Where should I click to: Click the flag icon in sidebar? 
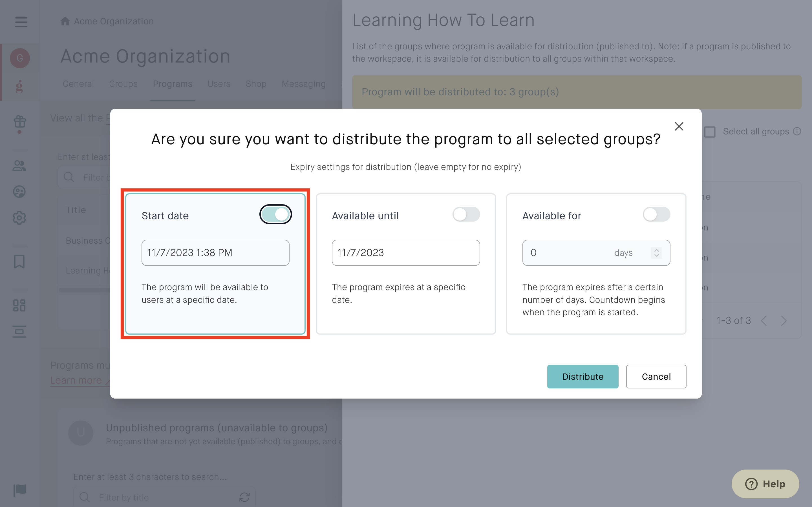(19, 490)
